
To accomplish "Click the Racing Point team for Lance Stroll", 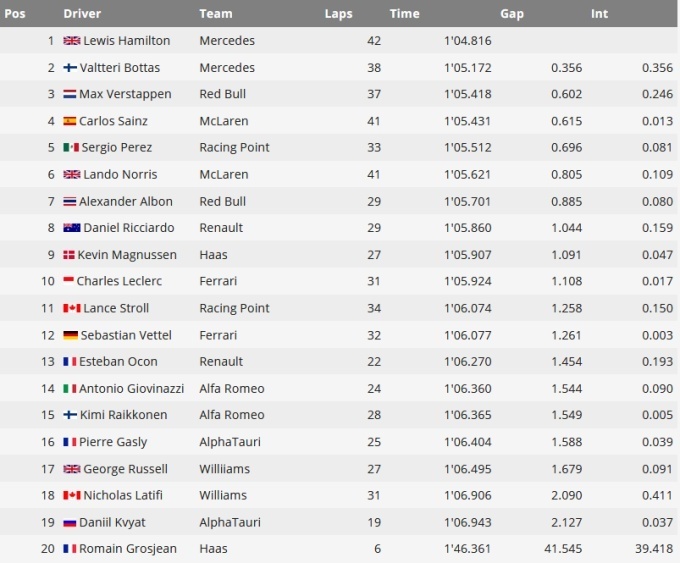I will [x=234, y=308].
